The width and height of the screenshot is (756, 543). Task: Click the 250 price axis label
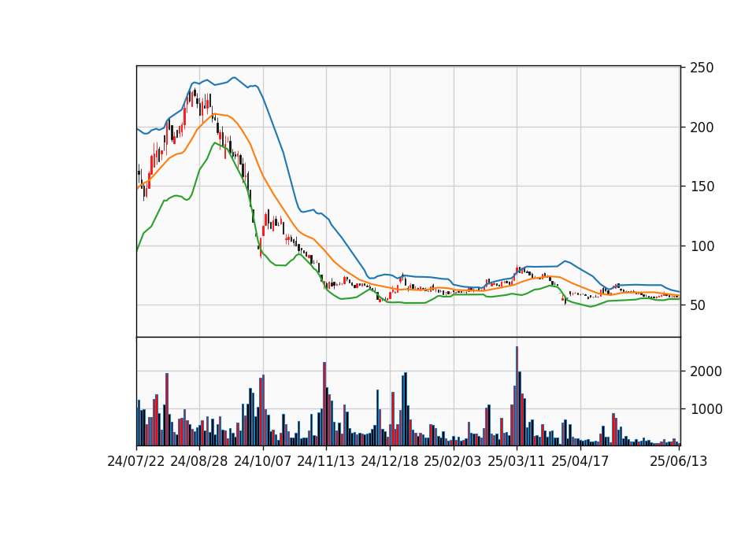(x=702, y=68)
